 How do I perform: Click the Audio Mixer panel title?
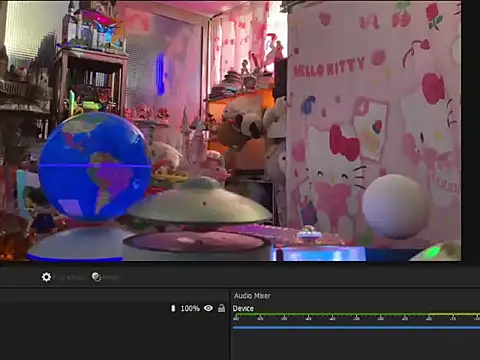tap(252, 296)
